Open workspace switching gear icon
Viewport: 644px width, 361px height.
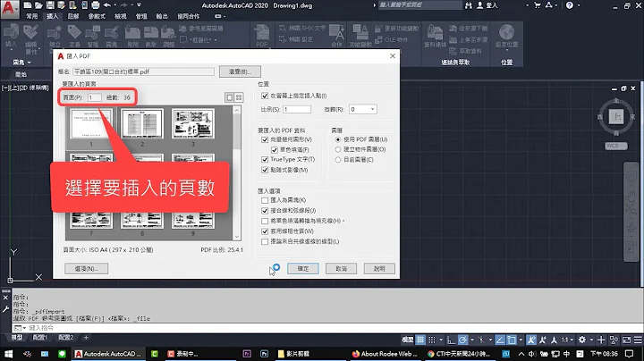[x=582, y=340]
